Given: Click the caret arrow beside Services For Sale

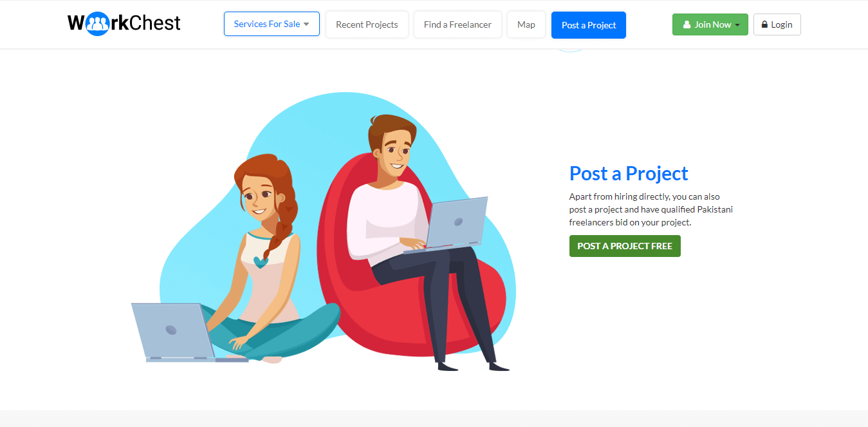Looking at the screenshot, I should pyautogui.click(x=306, y=24).
